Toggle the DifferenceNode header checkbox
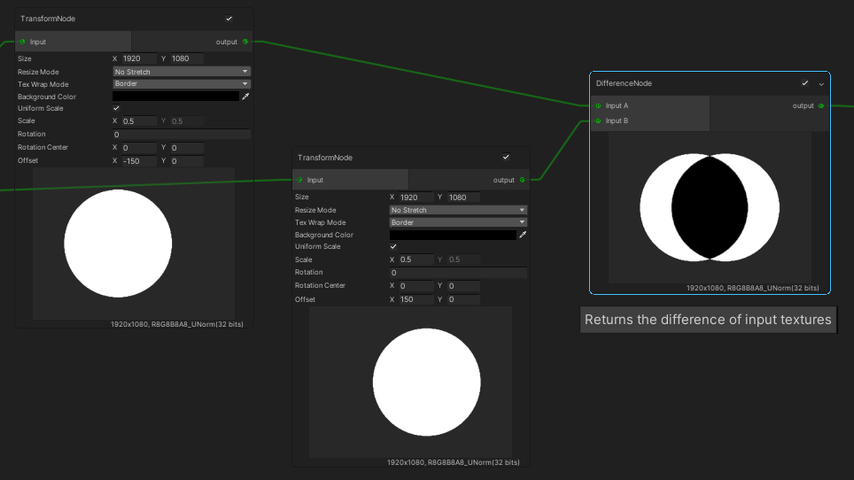The image size is (854, 480). pos(805,83)
